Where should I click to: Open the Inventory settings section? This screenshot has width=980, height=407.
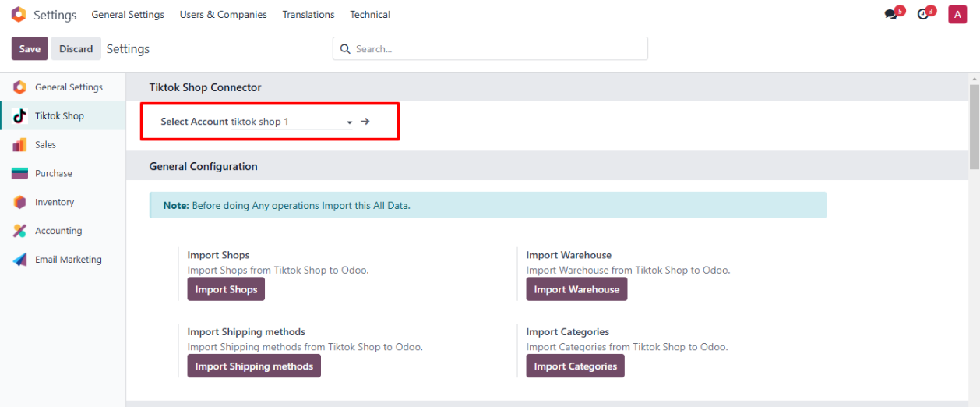(x=54, y=203)
